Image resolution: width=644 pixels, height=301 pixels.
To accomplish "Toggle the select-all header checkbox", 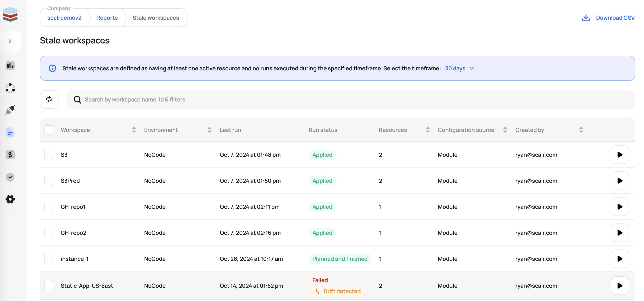I will pos(49,130).
